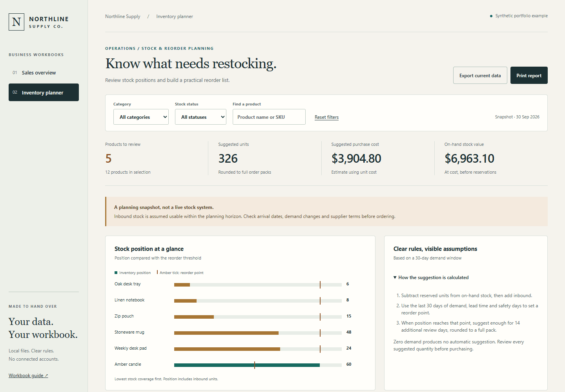Select the Inventory planner workbook
Image resolution: width=565 pixels, height=392 pixels.
(44, 93)
